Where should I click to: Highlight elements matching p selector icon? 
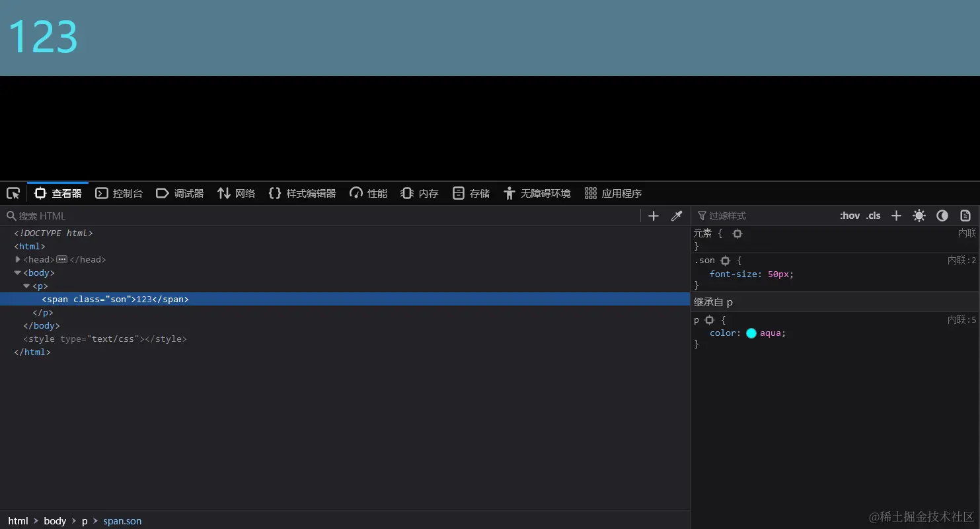(x=710, y=320)
